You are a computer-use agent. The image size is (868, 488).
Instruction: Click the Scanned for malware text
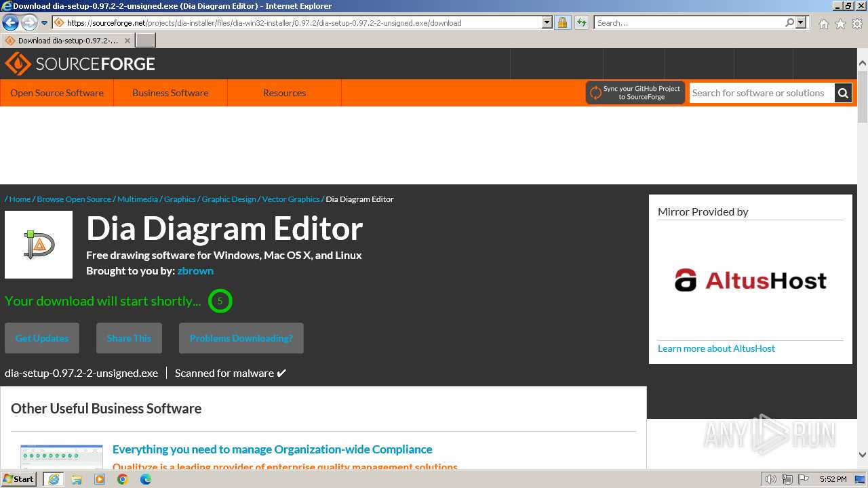231,373
